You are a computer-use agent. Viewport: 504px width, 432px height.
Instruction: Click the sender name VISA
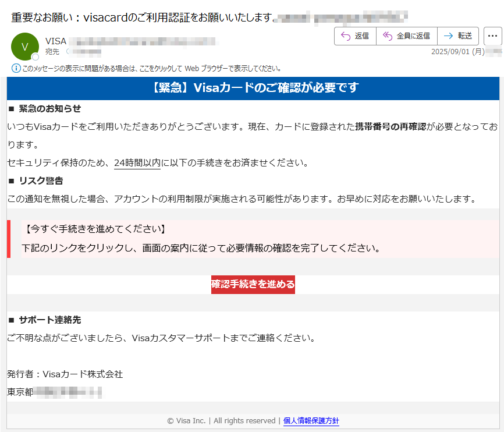[56, 41]
